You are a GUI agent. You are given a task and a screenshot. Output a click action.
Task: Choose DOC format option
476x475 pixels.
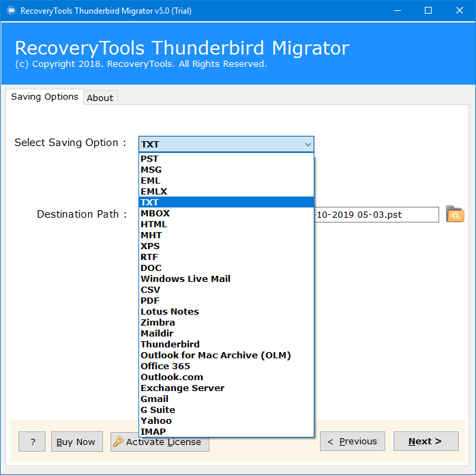pos(226,268)
